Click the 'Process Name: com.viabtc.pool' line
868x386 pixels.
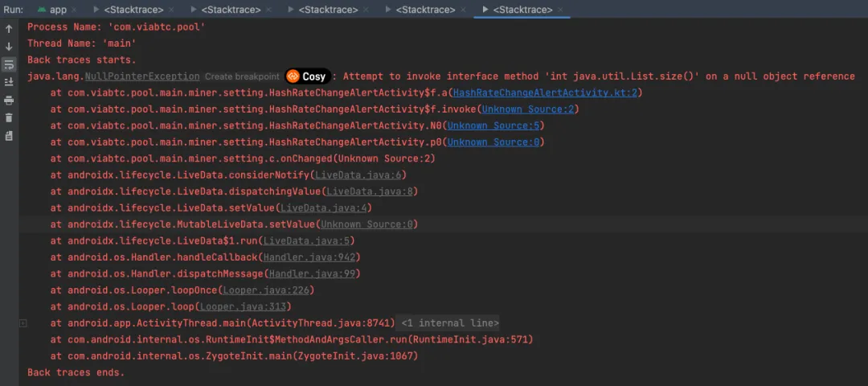point(117,27)
